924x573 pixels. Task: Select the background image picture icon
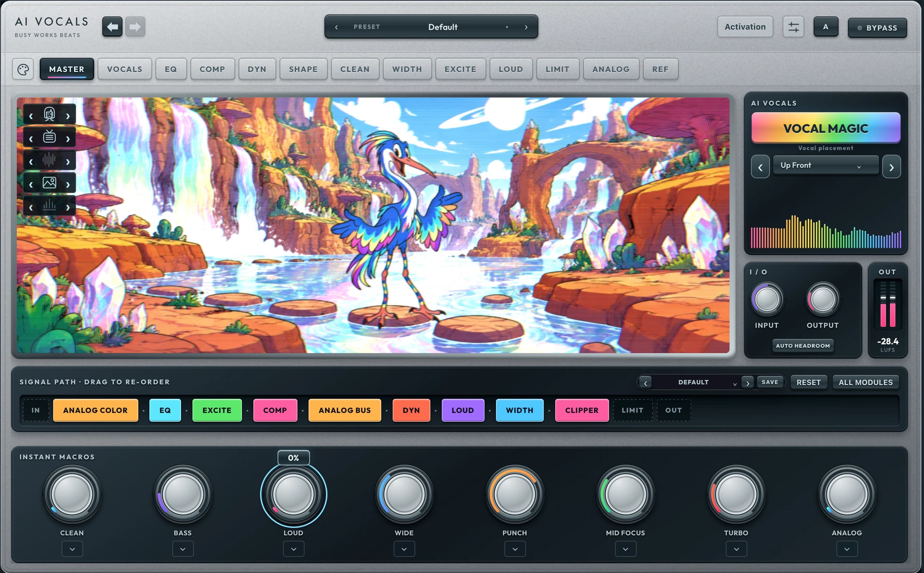coord(49,183)
